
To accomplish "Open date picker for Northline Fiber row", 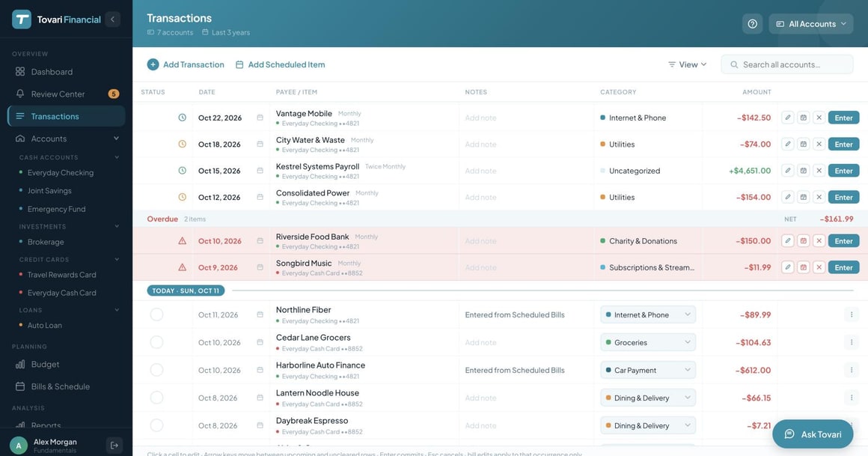I will click(260, 314).
